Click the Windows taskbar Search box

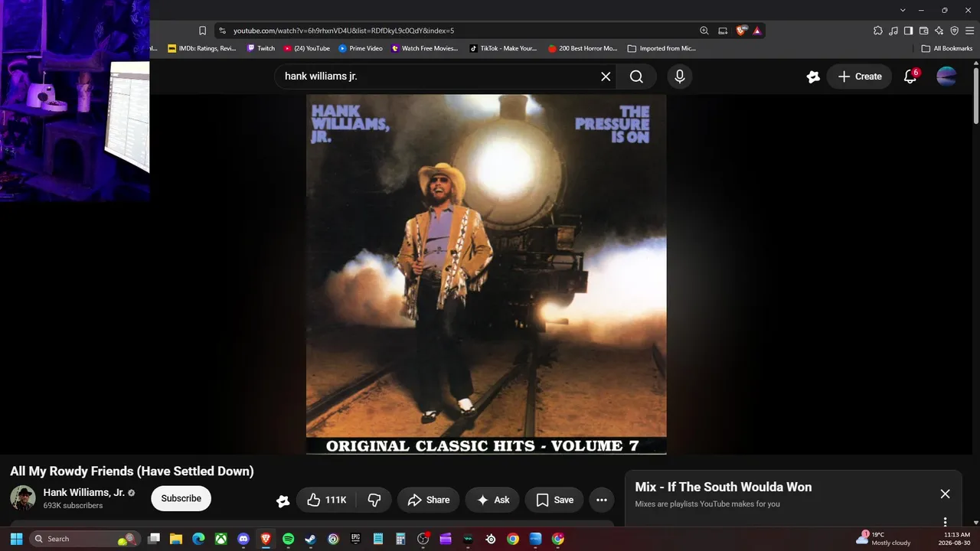[86, 539]
